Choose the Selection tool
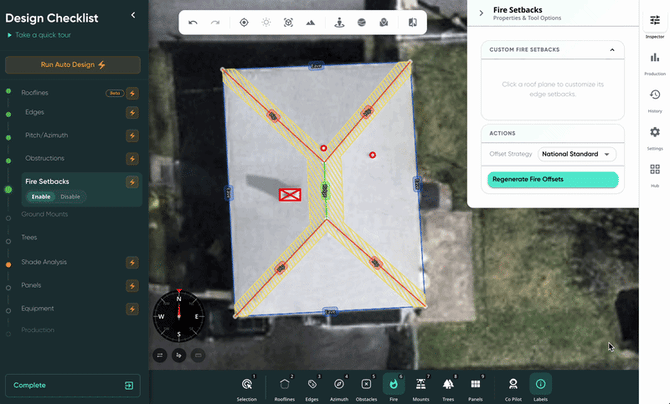Viewport: 670px width, 404px height. (x=247, y=387)
